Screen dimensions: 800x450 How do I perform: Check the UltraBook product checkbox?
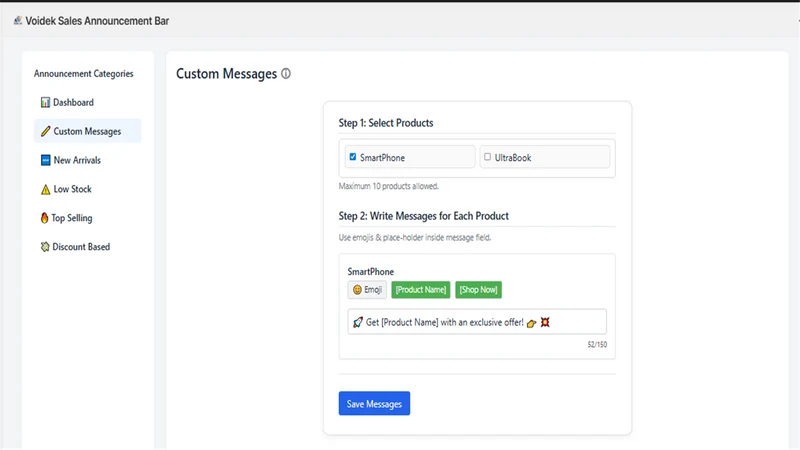pos(487,157)
